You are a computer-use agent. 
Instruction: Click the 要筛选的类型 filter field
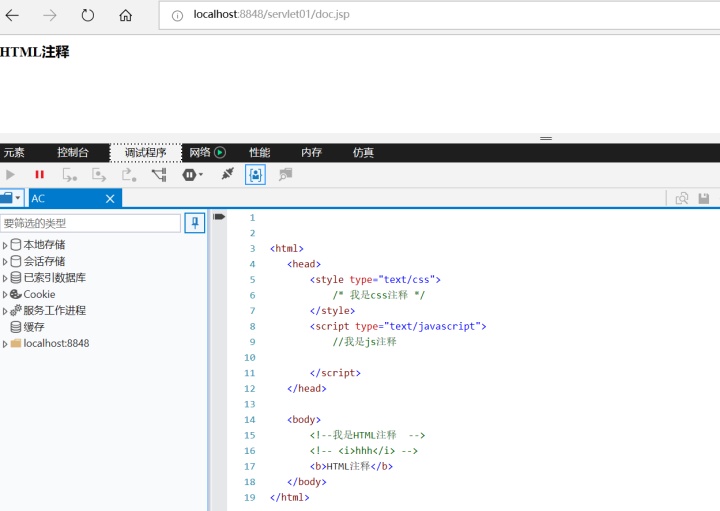tap(90, 223)
